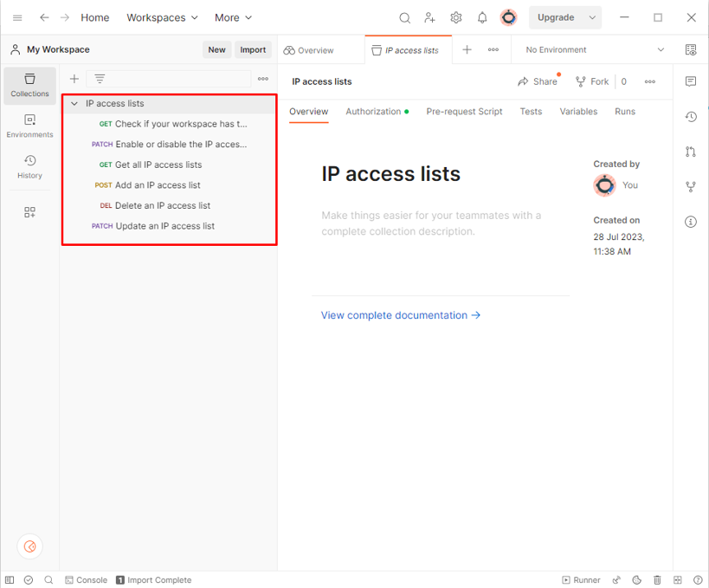This screenshot has width=709, height=588.
Task: Open the settings gear icon
Action: 456,17
